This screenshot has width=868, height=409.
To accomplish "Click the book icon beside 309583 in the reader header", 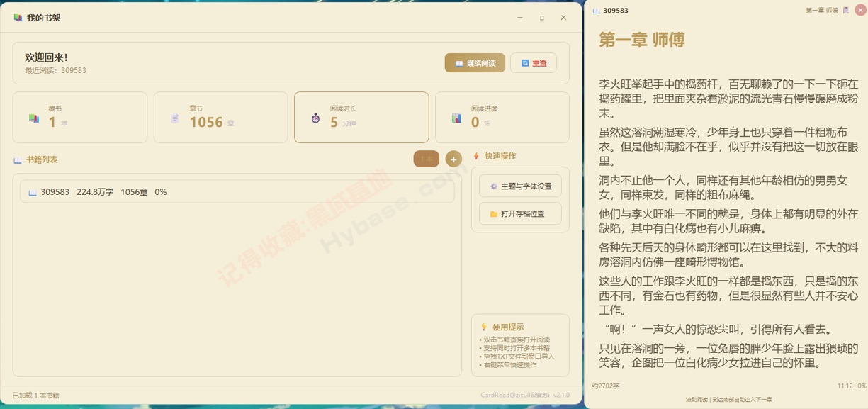I will (x=596, y=11).
